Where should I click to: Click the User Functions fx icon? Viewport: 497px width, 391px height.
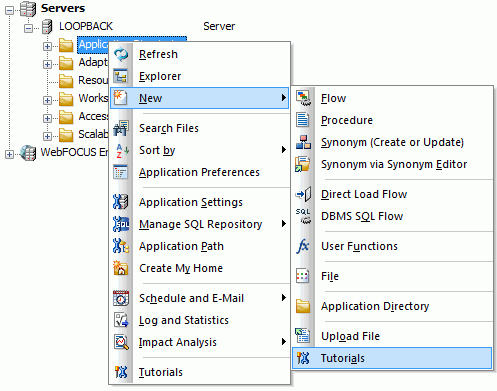click(303, 246)
